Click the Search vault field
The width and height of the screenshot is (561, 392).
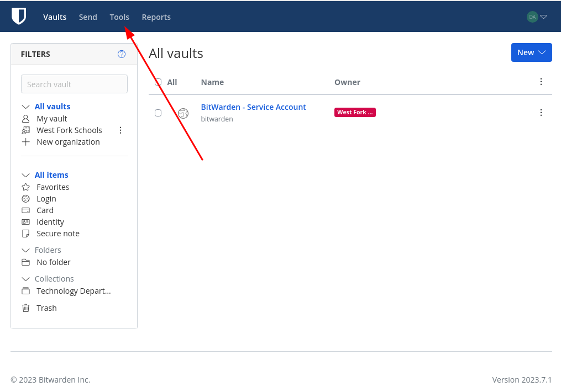tap(75, 84)
